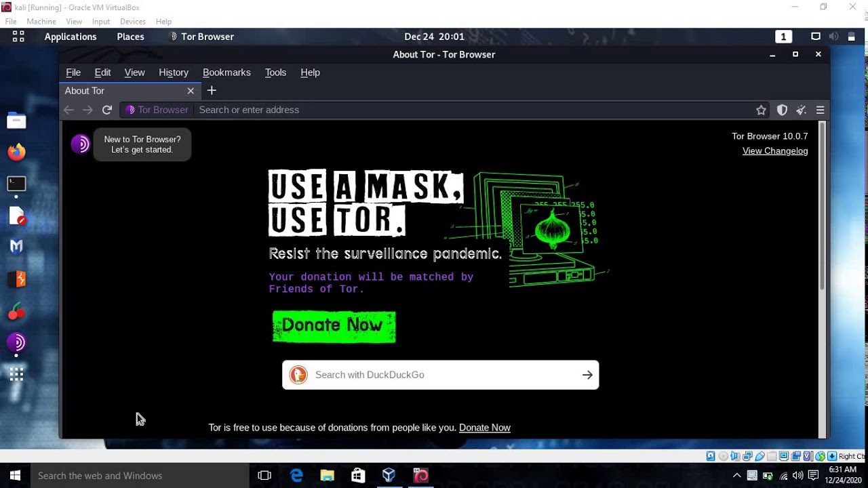Click bottom Donate Now text link
The width and height of the screenshot is (868, 488).
(x=485, y=428)
